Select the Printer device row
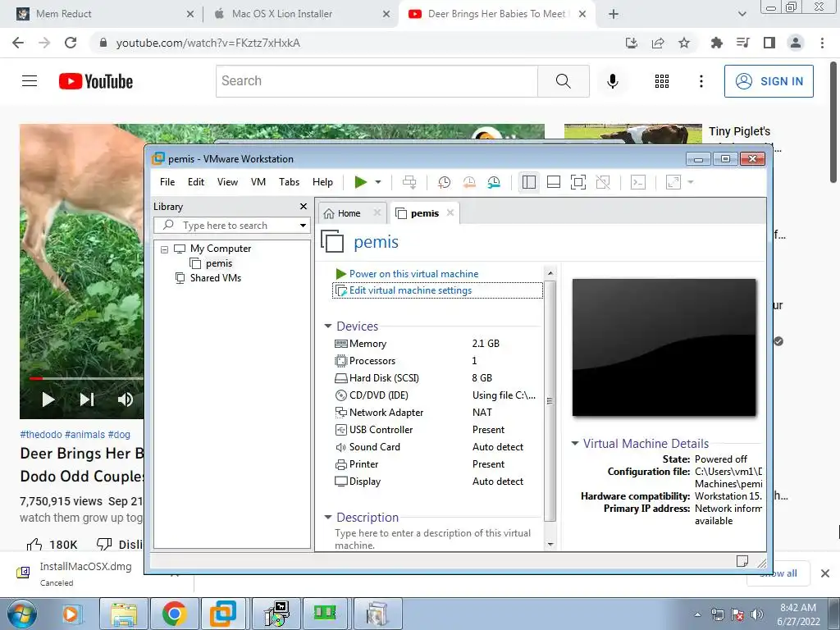 click(437, 464)
